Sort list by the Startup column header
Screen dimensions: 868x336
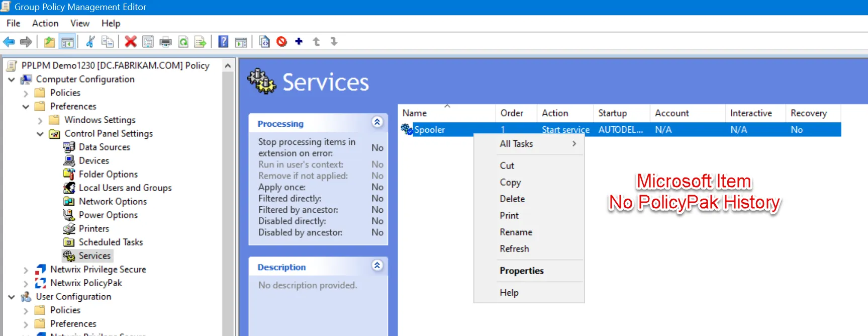[612, 113]
